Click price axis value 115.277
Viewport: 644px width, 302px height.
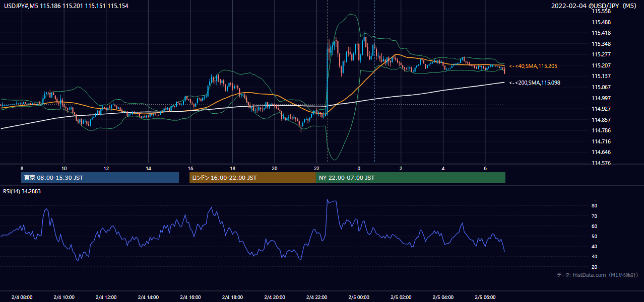tap(601, 54)
